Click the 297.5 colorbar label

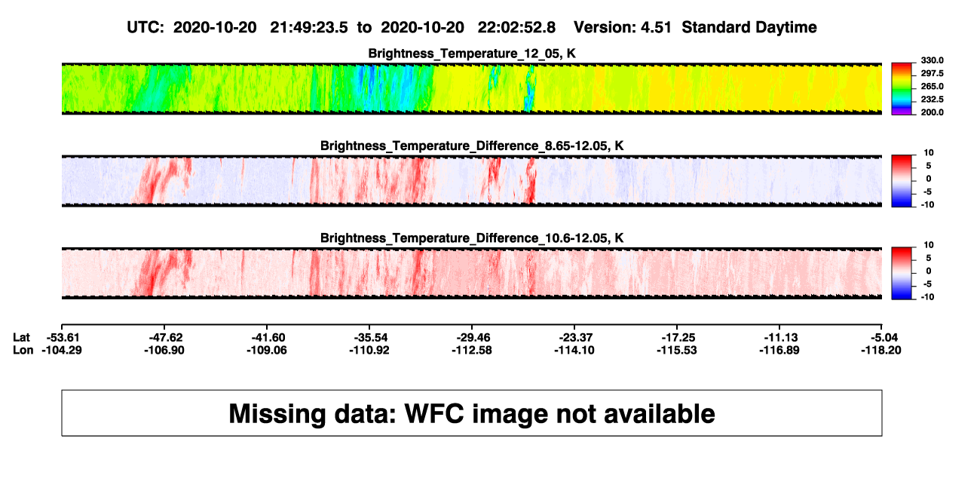coord(931,74)
